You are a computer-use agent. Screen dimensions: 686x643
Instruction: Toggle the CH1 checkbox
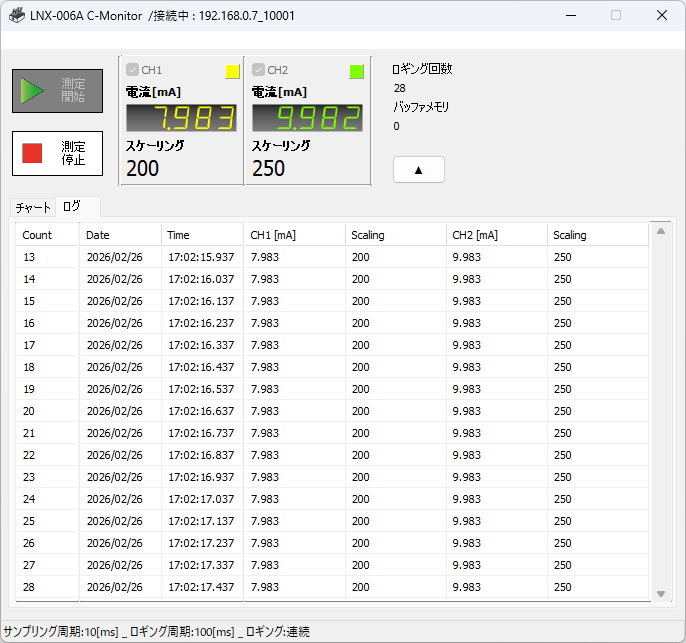tap(132, 70)
